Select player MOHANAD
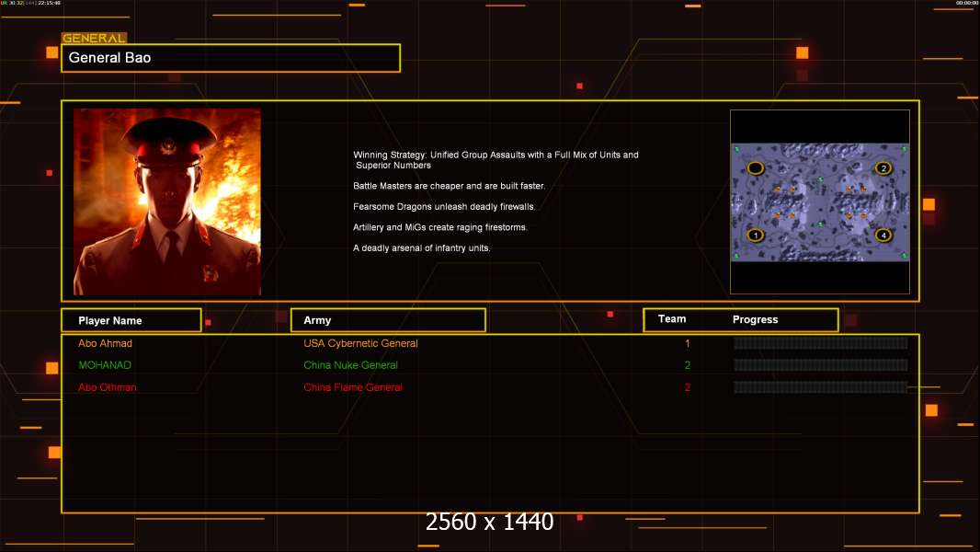 (x=105, y=365)
